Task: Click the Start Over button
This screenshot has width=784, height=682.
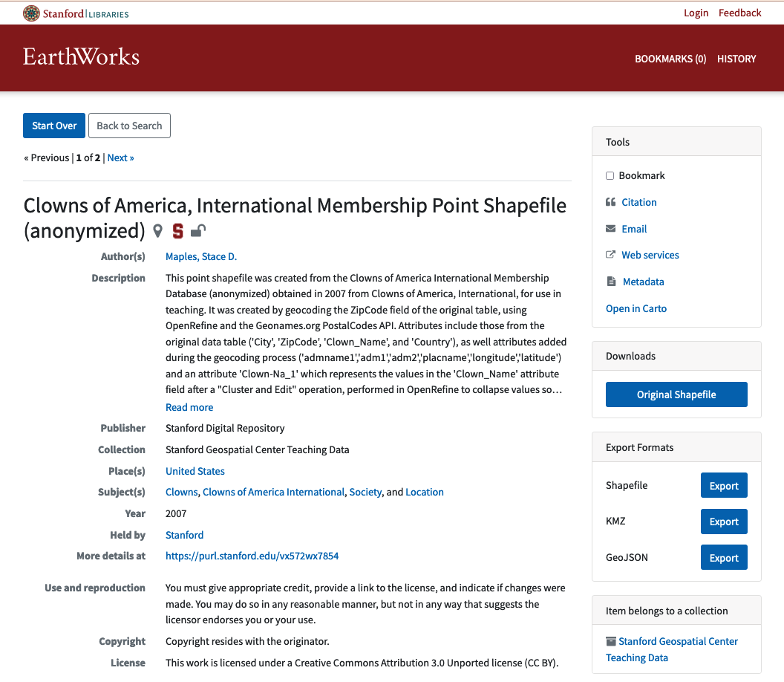Action: click(x=54, y=126)
